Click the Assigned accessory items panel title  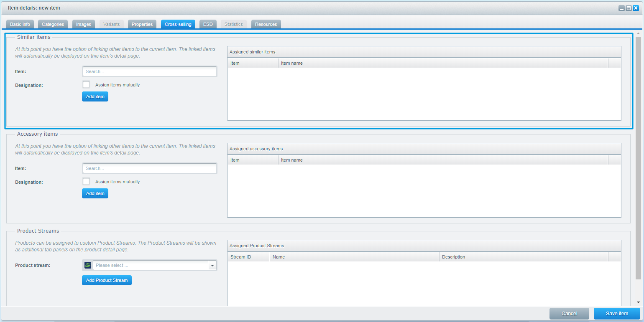256,149
